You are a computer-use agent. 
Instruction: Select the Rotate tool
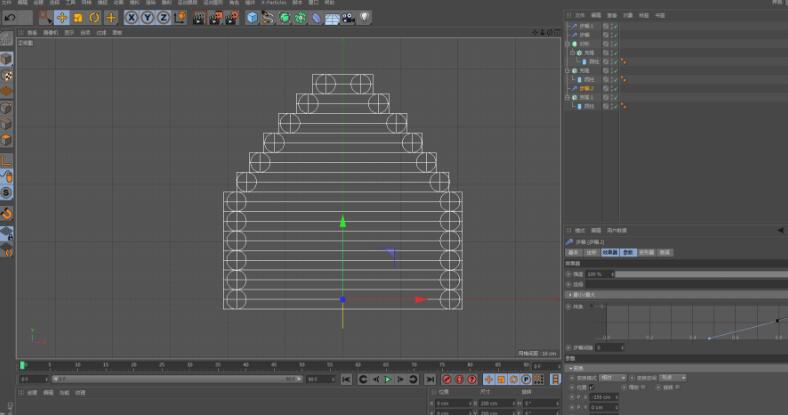click(94, 17)
